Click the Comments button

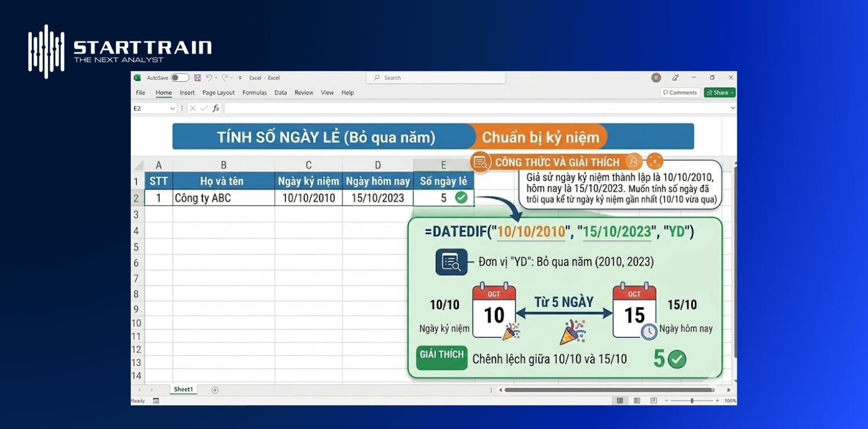680,92
